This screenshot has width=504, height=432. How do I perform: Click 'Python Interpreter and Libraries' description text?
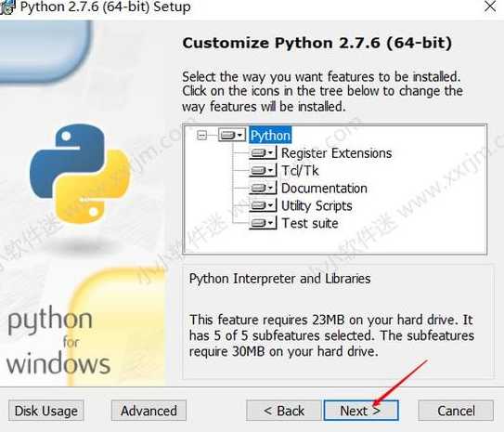[279, 279]
